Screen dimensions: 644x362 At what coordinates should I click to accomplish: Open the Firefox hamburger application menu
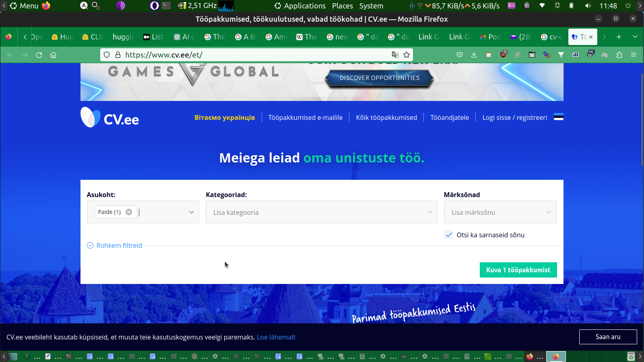pos(634,55)
